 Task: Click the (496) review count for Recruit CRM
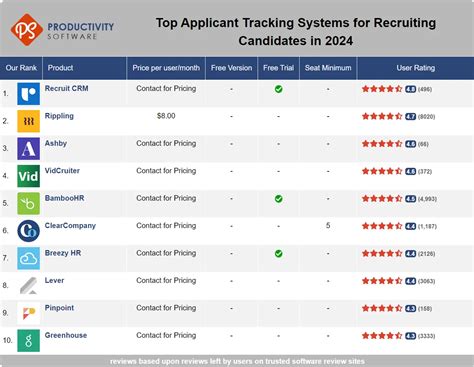[x=425, y=89]
